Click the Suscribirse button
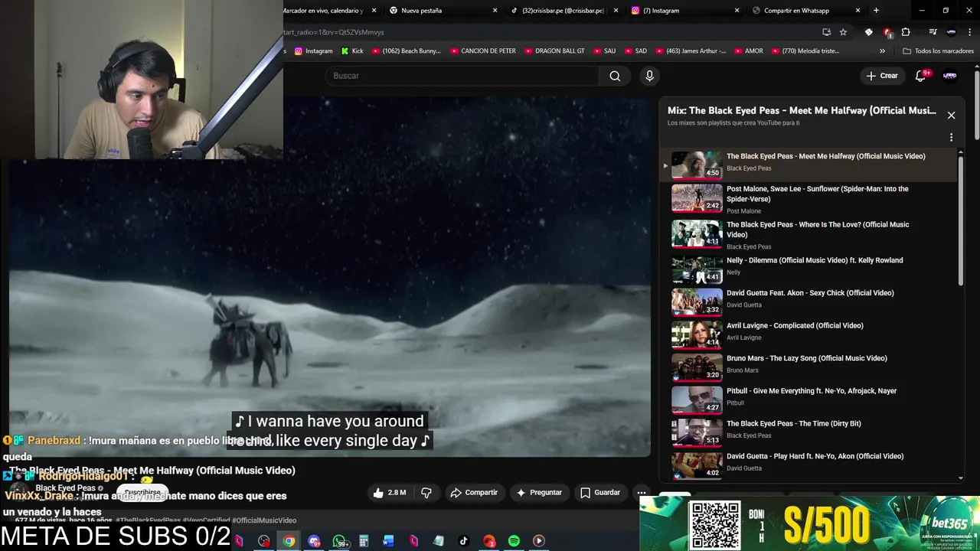This screenshot has width=980, height=551. click(142, 492)
